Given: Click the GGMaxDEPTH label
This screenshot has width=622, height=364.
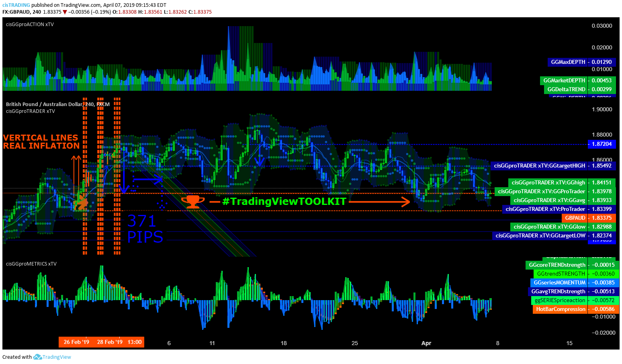Looking at the screenshot, I should click(x=567, y=62).
